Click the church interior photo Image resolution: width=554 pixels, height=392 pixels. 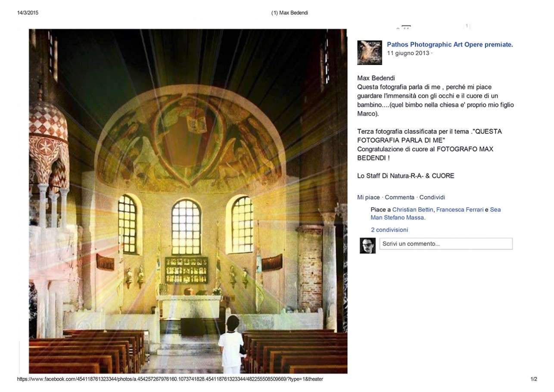coord(188,201)
